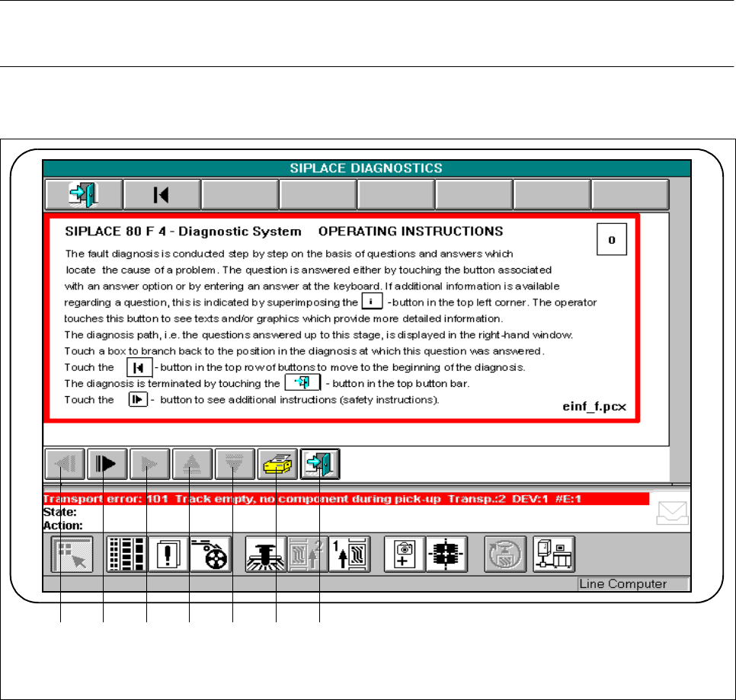
Task: Click the greyed-out up triangle button
Action: pos(193,464)
